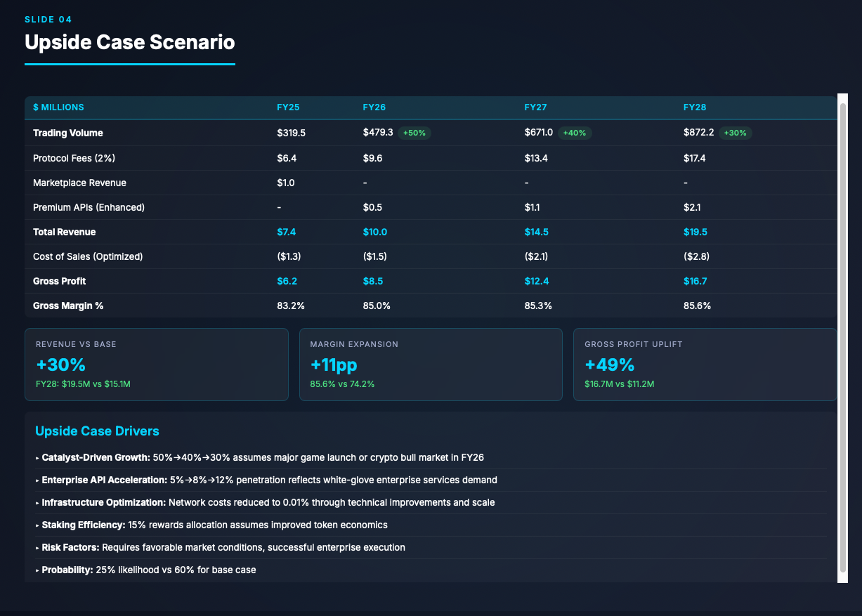Select the FY27 column header
Screen dimensions: 862x616
tap(535, 107)
